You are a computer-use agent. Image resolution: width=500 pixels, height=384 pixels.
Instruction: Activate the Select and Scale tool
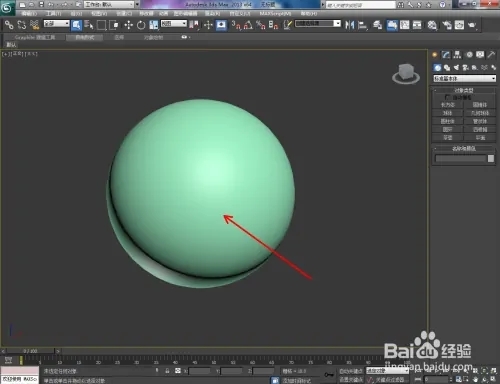coord(154,25)
